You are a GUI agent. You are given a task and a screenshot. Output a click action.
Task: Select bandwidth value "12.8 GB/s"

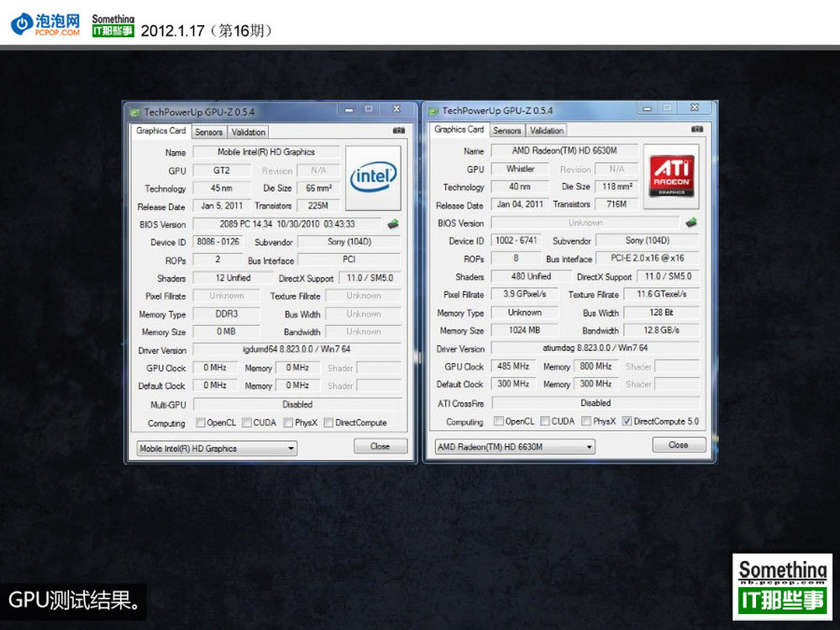click(x=662, y=330)
